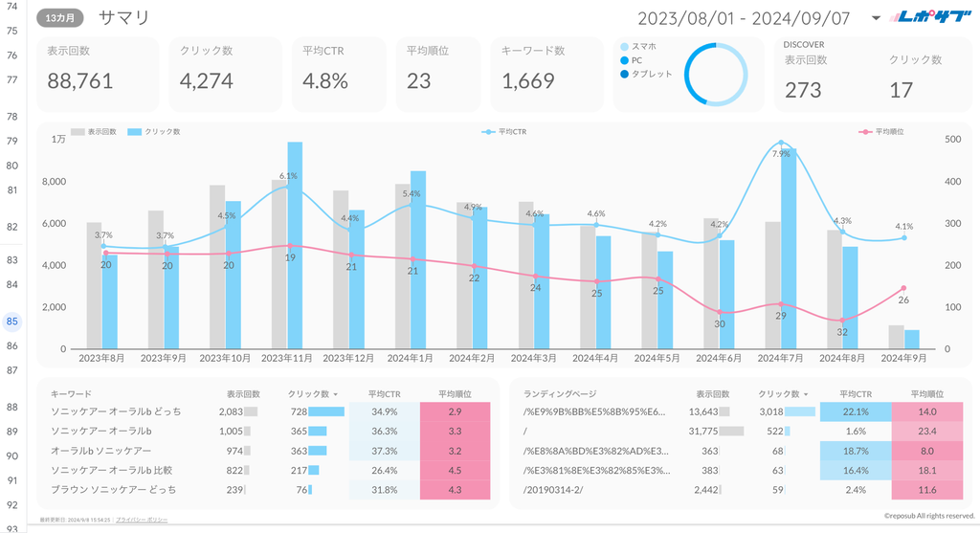Toggle タブレット legend dot in device chart
980x533 pixels.
(x=625, y=74)
